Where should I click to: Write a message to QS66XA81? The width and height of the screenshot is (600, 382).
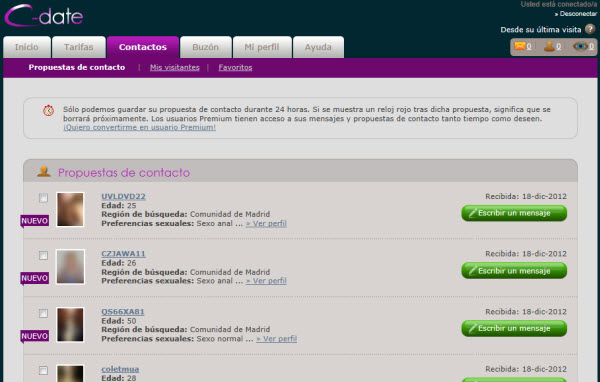pyautogui.click(x=514, y=328)
